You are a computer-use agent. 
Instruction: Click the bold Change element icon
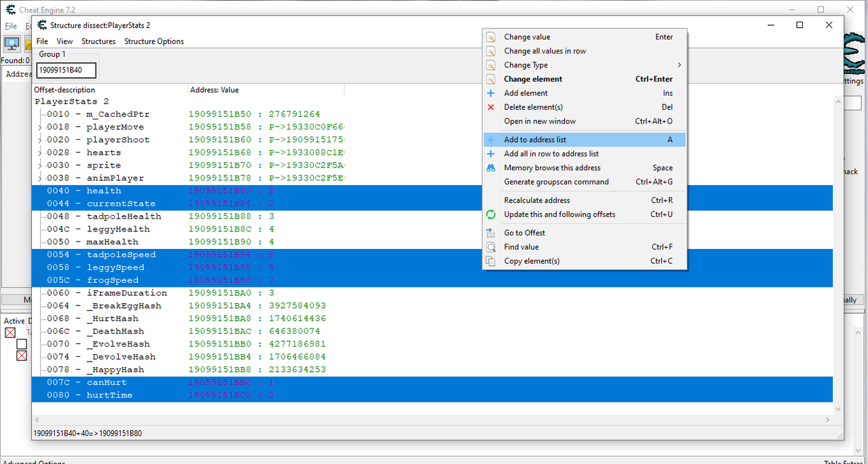[x=491, y=79]
